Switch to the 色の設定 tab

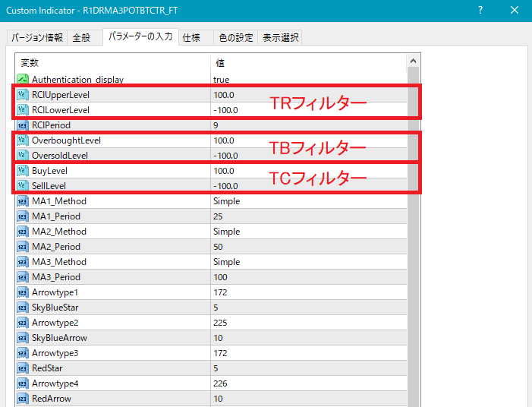click(x=236, y=37)
